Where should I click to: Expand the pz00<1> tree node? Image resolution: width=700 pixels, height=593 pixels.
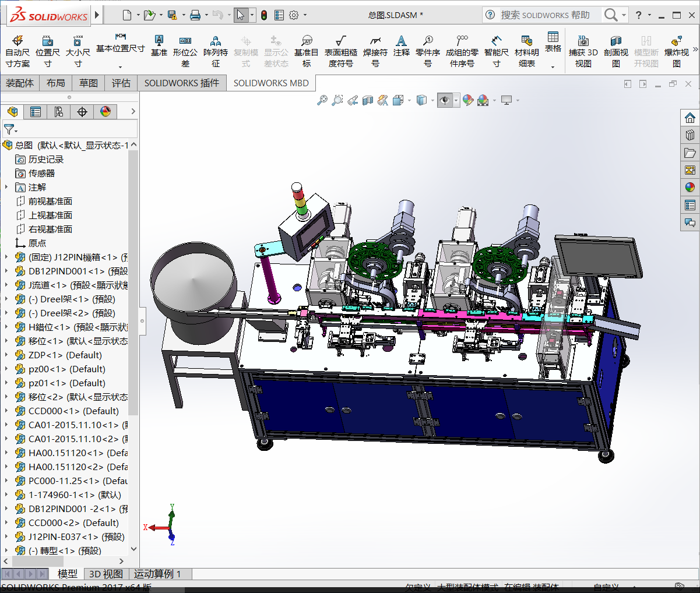[6, 369]
